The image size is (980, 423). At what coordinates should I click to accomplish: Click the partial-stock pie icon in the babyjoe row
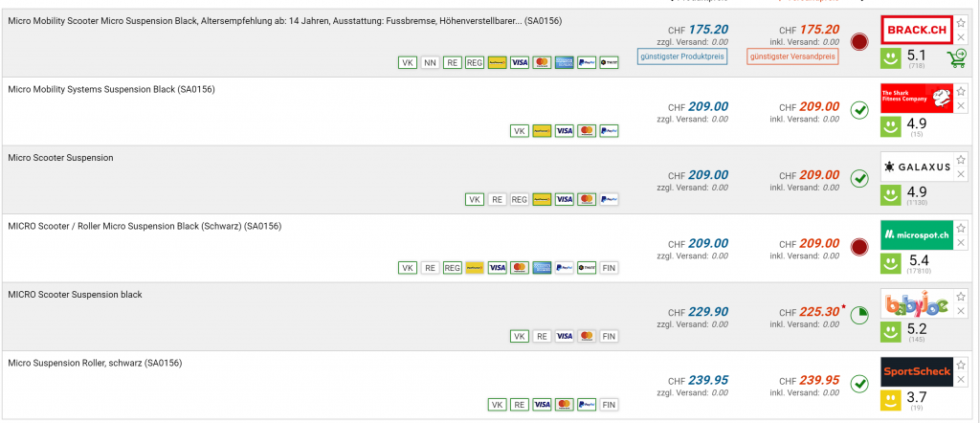[858, 315]
